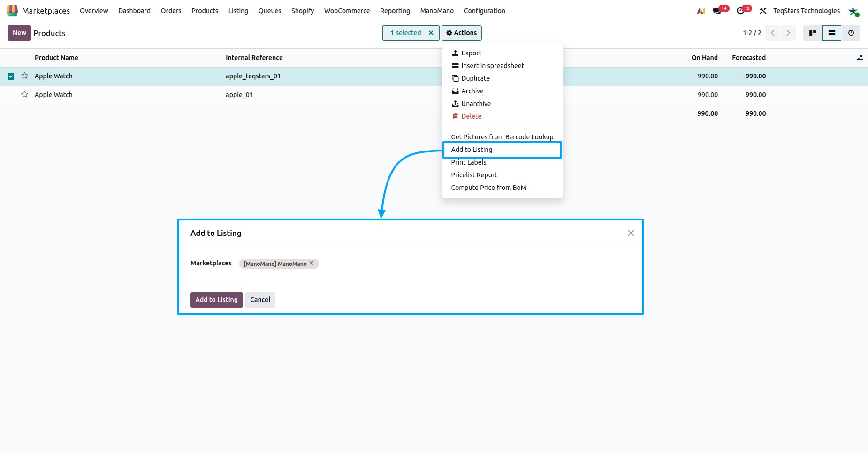Screen dimensions: 868x453
Task: Close the Add to Listing dialog
Action: 631,233
